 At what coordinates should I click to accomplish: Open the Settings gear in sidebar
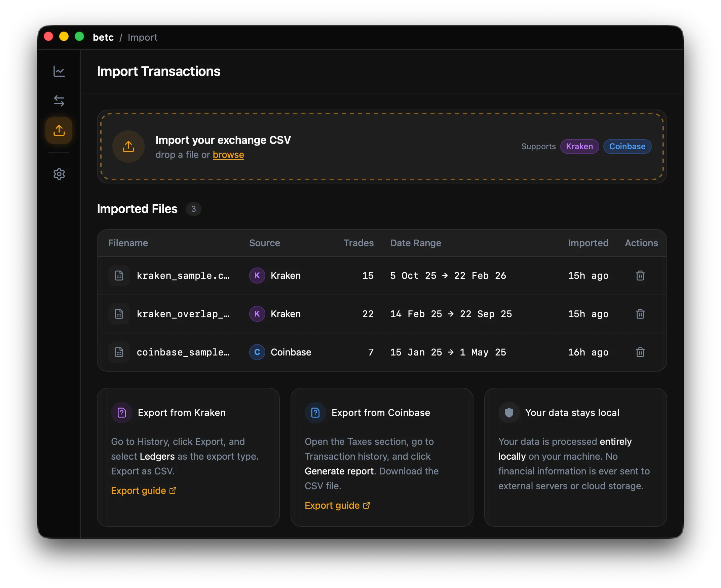click(x=59, y=174)
